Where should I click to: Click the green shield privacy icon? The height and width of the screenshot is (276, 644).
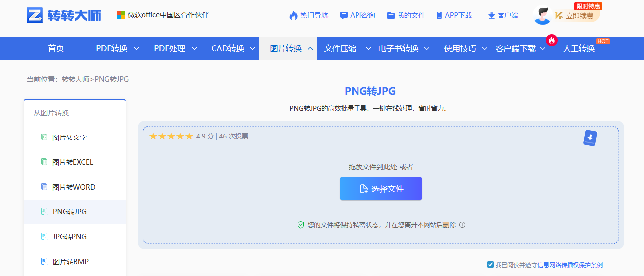pos(300,225)
